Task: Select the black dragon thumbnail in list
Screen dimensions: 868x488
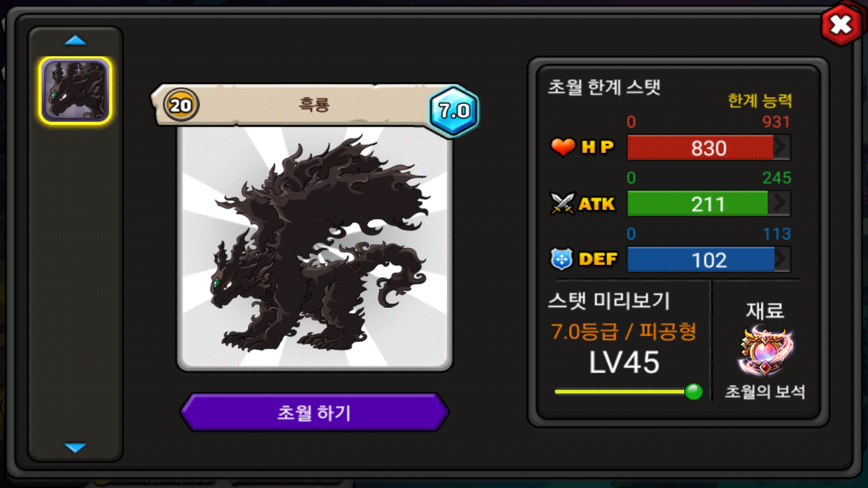Action: [75, 91]
